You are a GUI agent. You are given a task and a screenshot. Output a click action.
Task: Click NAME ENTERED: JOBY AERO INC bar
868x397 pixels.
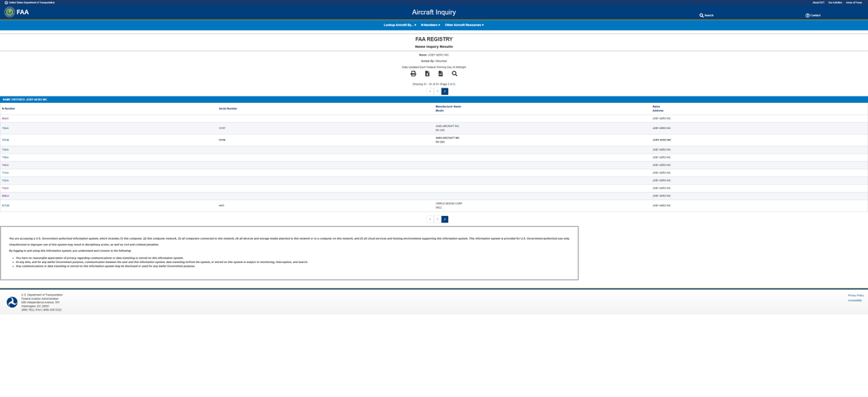pyautogui.click(x=434, y=100)
